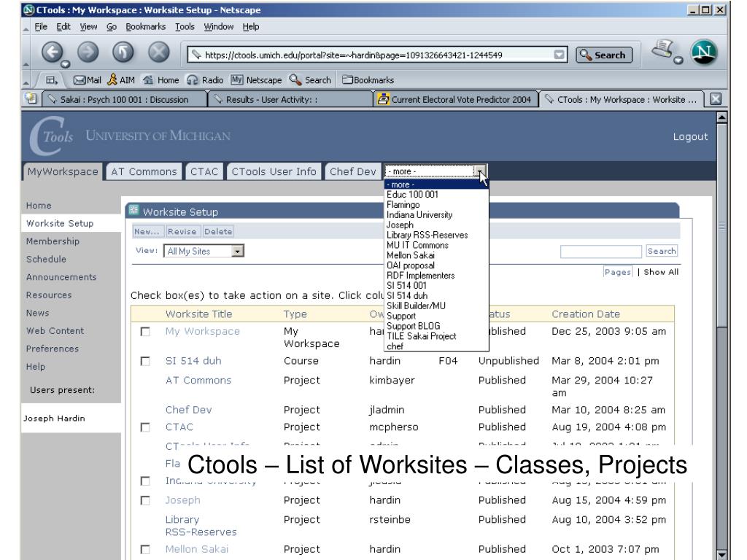Click the Logout link
This screenshot has height=560, width=747.
click(x=690, y=136)
